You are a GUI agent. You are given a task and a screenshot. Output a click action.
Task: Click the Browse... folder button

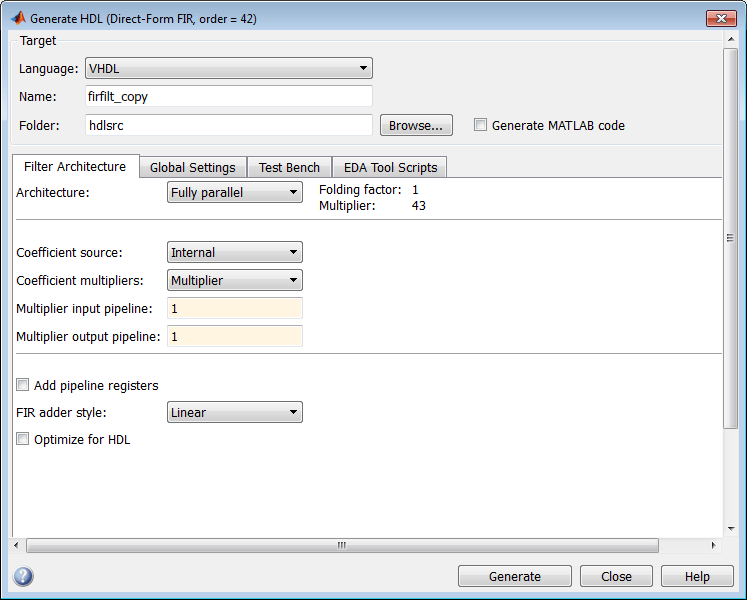[415, 125]
